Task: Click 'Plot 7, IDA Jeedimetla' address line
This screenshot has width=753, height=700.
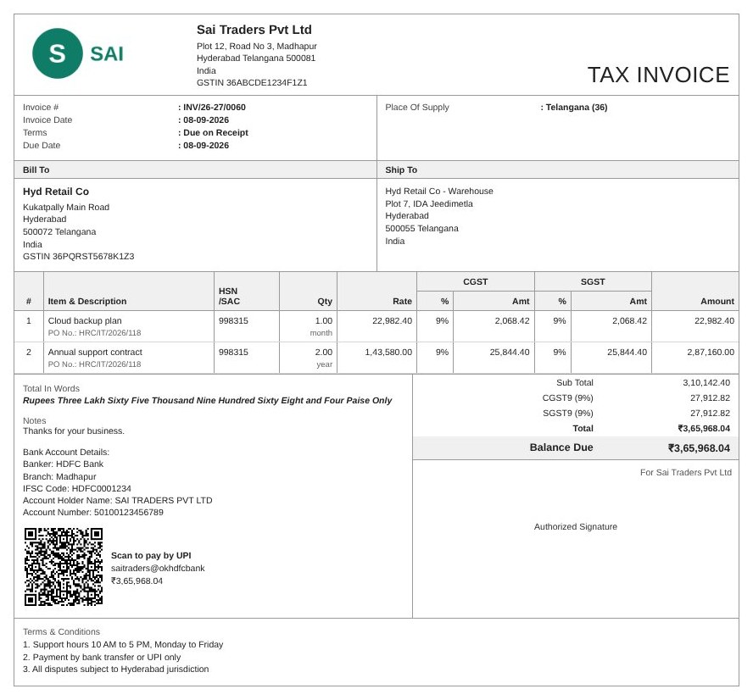Action: 429,203
